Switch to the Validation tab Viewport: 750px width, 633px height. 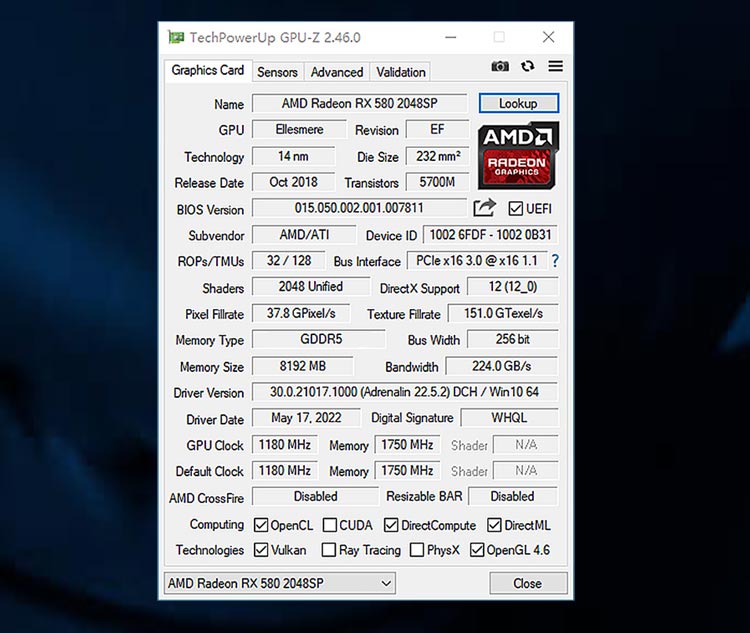(x=400, y=72)
